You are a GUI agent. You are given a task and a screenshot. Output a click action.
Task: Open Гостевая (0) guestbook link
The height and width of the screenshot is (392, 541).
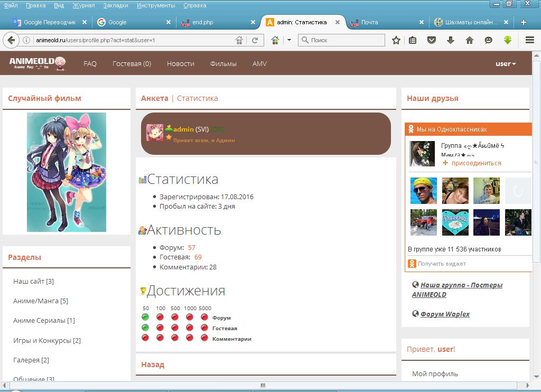[132, 63]
